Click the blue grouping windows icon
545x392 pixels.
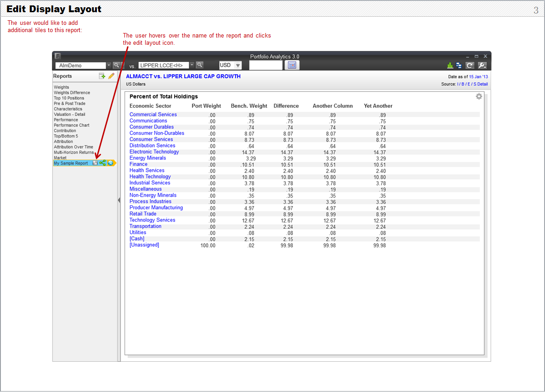(459, 66)
